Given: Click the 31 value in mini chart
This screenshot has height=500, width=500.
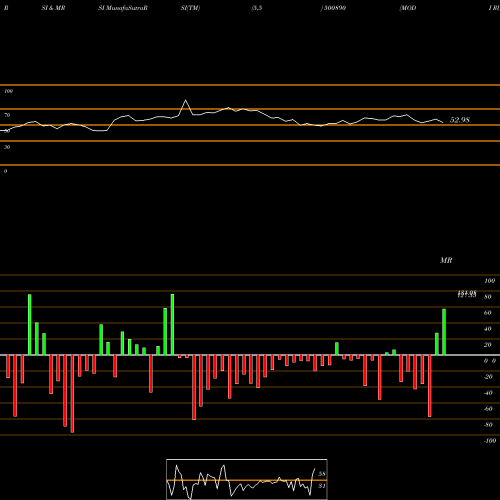Looking at the screenshot, I should tap(322, 486).
